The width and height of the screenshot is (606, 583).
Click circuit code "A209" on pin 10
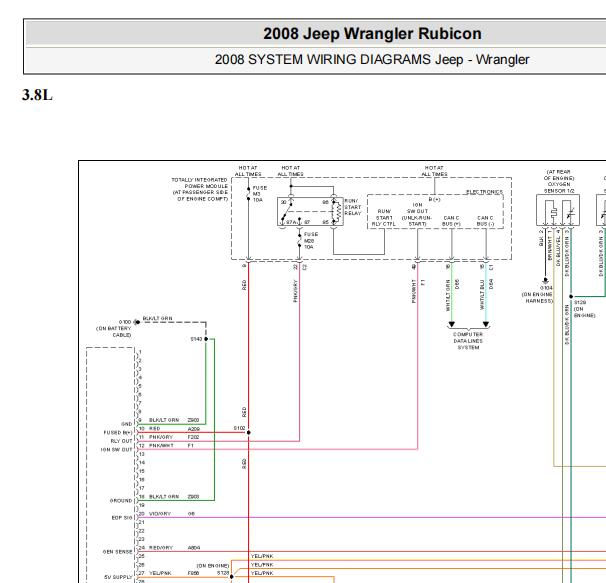[x=194, y=428]
